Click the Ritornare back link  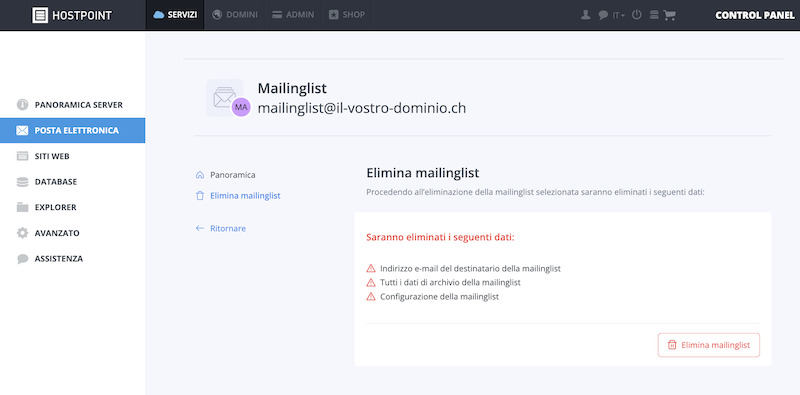coord(221,228)
